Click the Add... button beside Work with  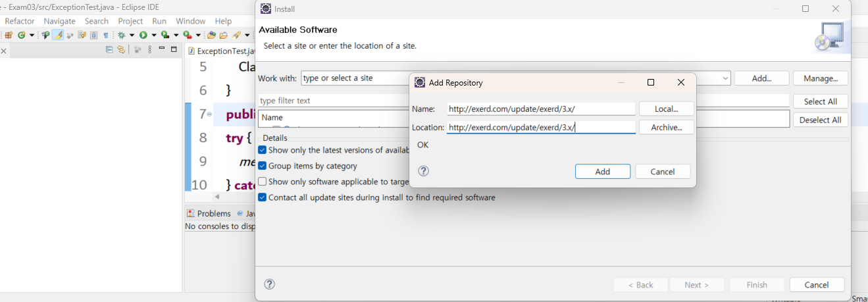(761, 78)
